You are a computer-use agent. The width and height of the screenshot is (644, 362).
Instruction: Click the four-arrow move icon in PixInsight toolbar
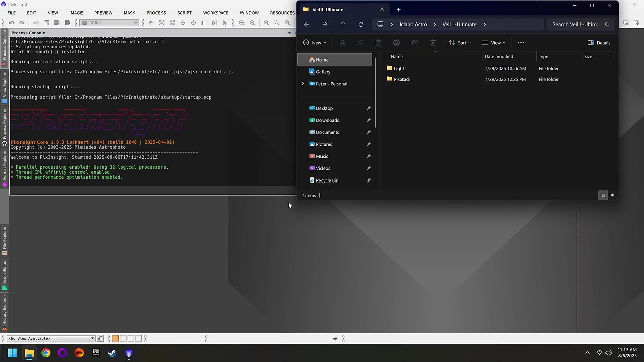pyautogui.click(x=183, y=23)
